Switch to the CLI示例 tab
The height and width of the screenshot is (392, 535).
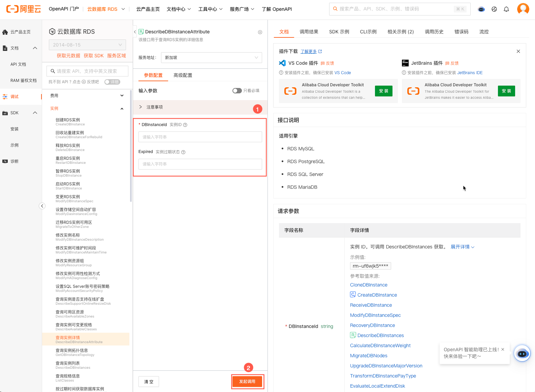pos(368,32)
